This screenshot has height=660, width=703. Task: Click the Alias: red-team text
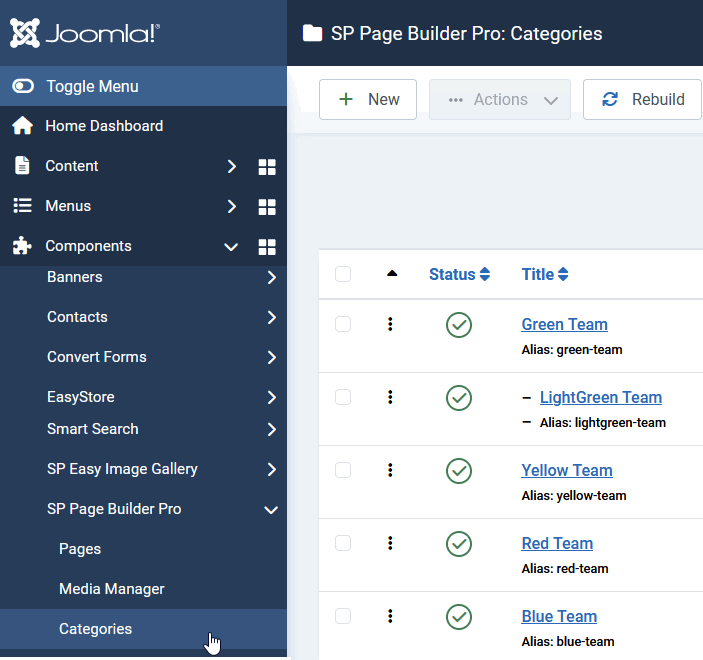565,569
